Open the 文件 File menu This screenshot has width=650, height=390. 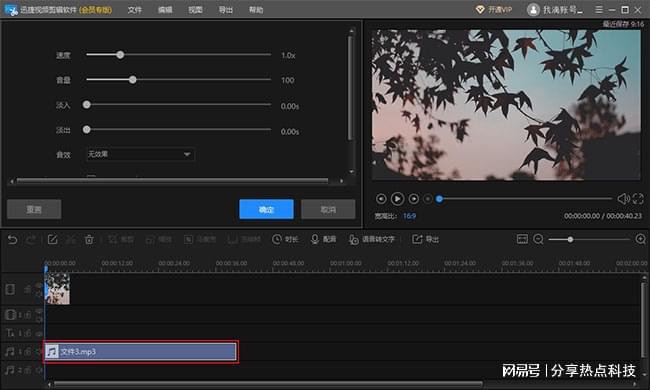pos(135,10)
